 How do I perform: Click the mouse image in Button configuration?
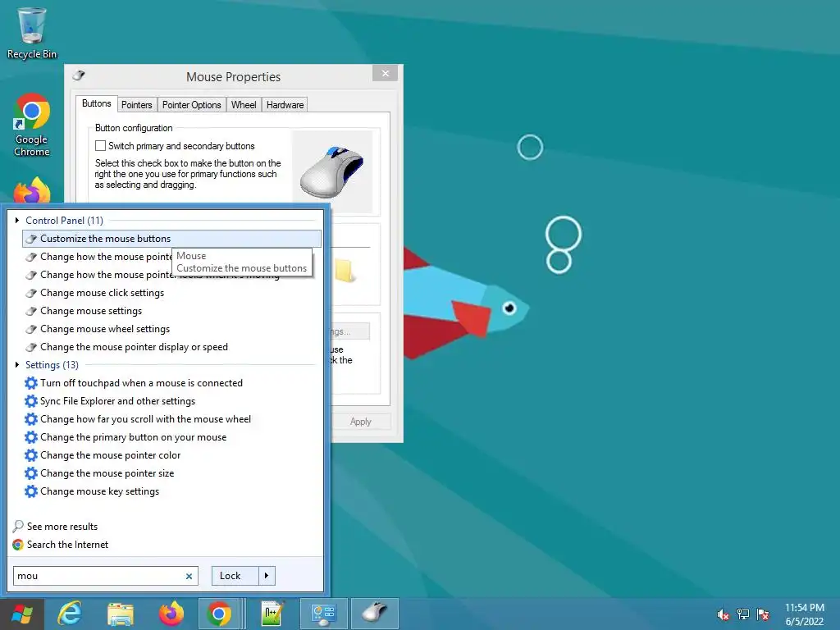332,171
